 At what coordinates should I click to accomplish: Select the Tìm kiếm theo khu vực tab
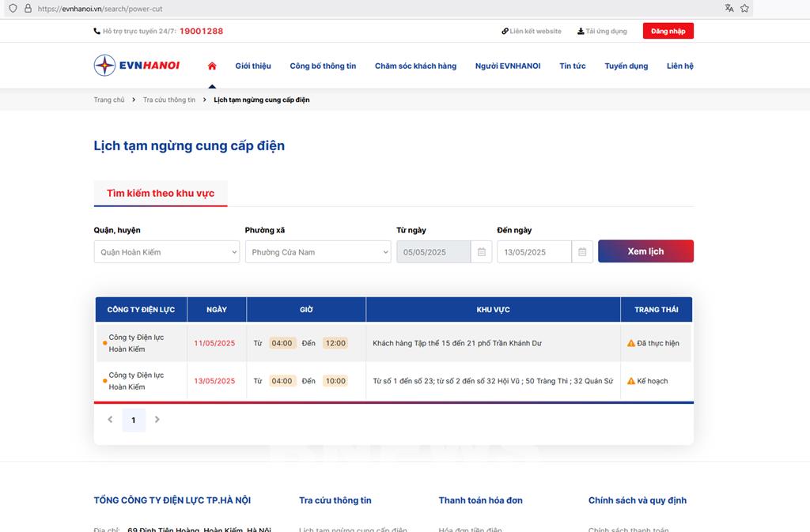(161, 193)
